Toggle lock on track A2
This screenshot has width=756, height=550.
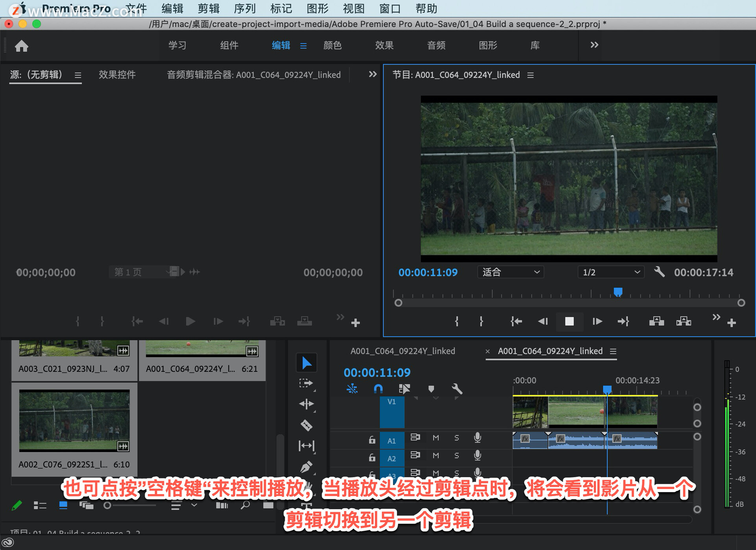tap(372, 457)
